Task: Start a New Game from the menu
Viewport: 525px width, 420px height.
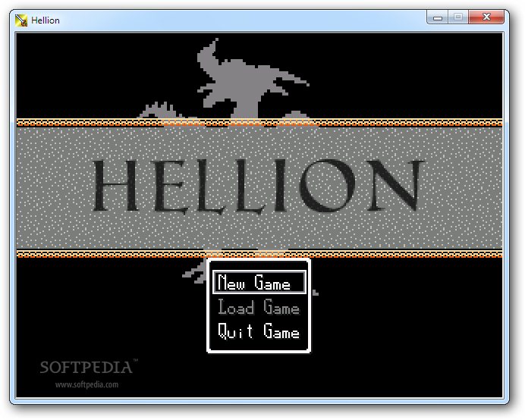Action: point(259,283)
